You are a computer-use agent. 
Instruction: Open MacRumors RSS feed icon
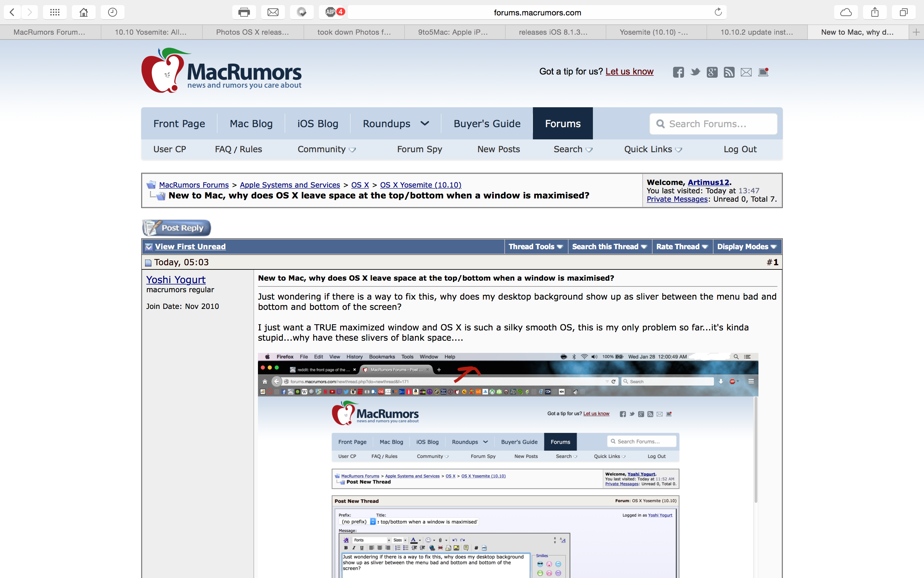tap(729, 72)
